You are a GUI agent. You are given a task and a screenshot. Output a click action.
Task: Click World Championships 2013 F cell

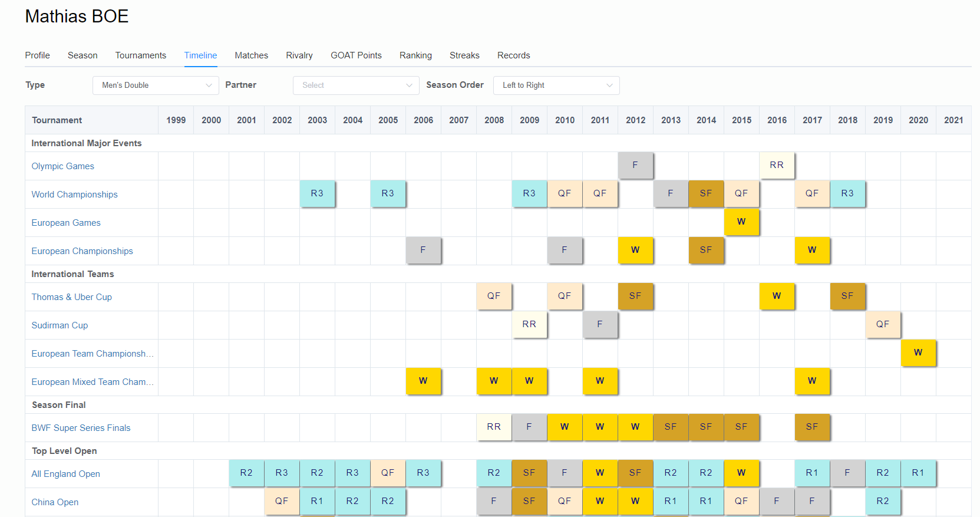click(x=671, y=193)
